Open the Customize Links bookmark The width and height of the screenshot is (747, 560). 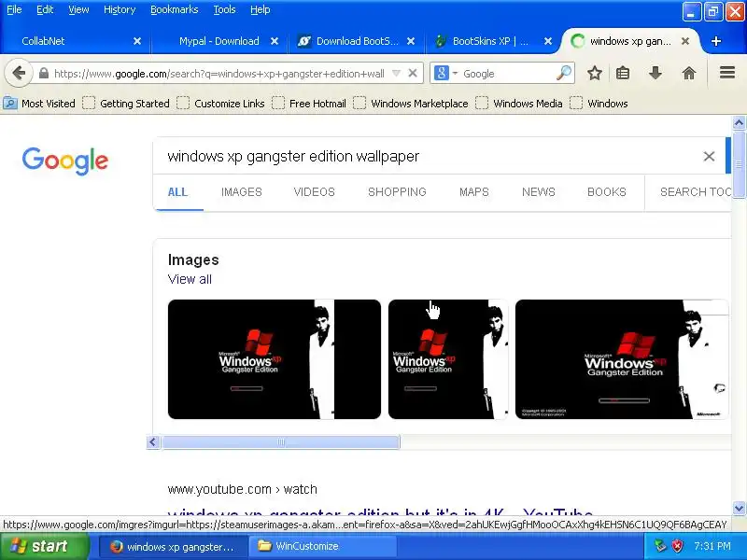point(220,104)
